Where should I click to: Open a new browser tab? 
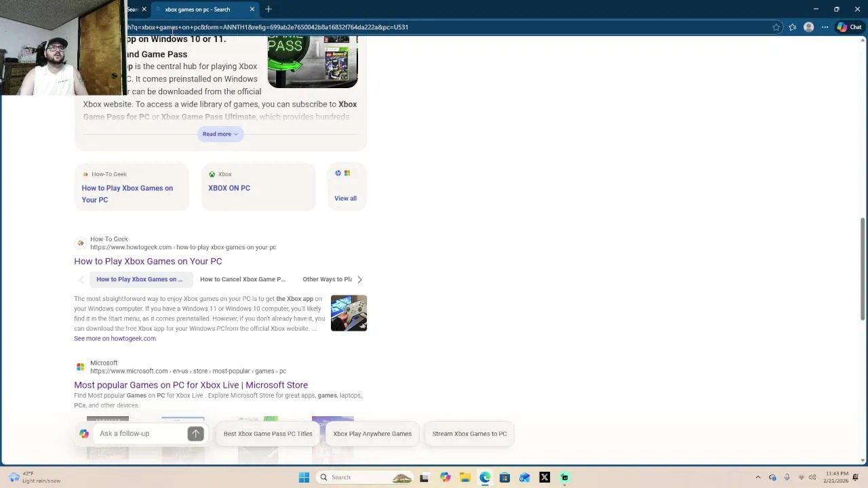(269, 9)
